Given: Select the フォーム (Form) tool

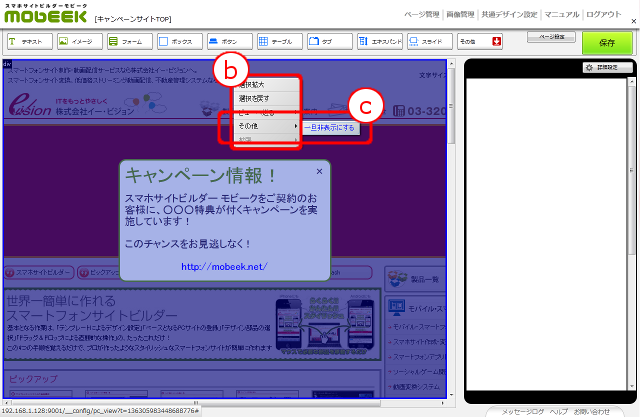Looking at the screenshot, I should [128, 42].
